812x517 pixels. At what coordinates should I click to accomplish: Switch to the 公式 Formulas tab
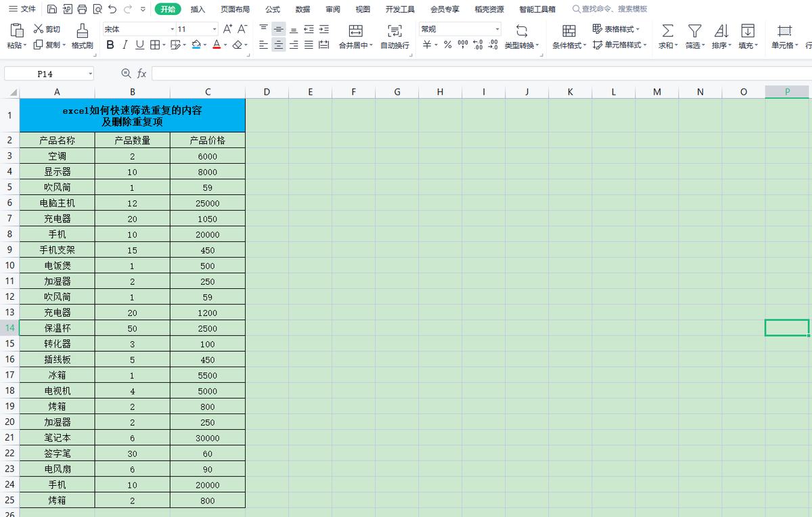click(273, 9)
